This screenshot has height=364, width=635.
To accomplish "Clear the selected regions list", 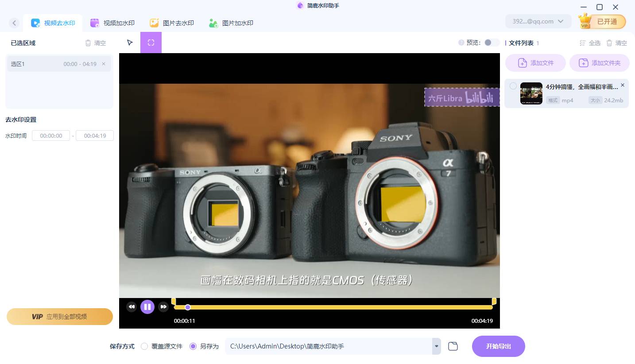I will coord(96,43).
